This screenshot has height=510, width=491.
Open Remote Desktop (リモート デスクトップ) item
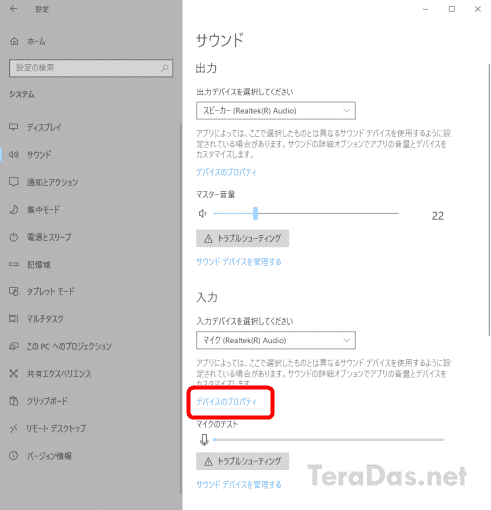point(56,428)
